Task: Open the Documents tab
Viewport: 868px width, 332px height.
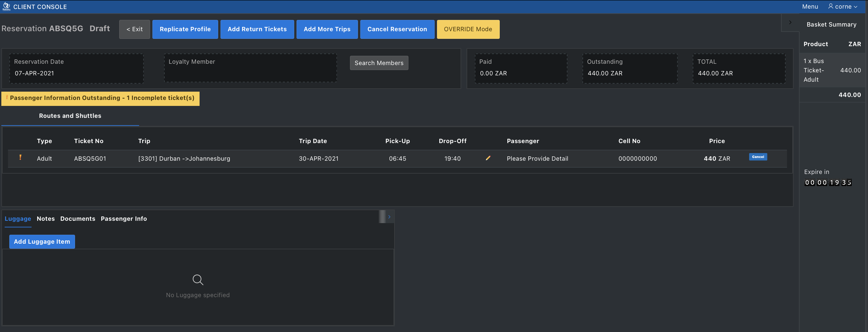Action: [77, 219]
